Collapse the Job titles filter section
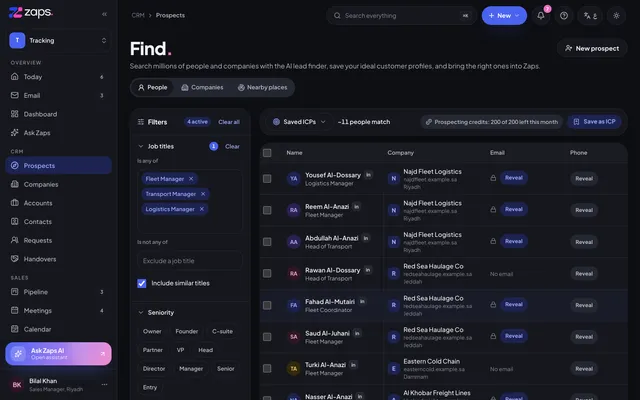This screenshot has width=640, height=400. tap(140, 146)
